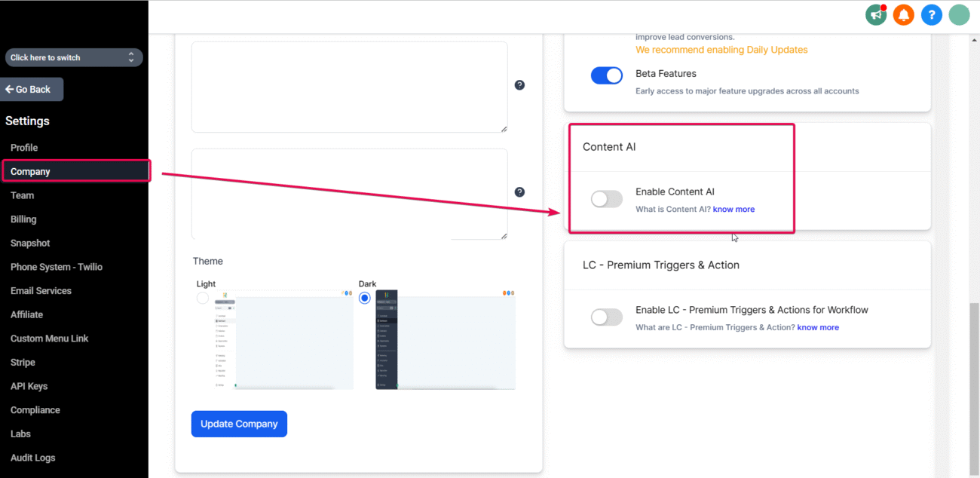The image size is (980, 478).
Task: Click the Dark theme preview thumbnail
Action: (445, 339)
